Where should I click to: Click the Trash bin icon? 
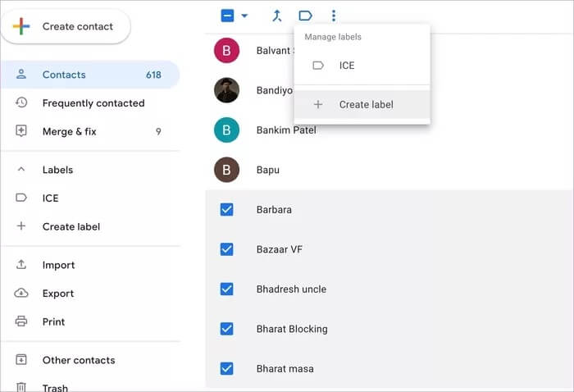[x=21, y=387]
